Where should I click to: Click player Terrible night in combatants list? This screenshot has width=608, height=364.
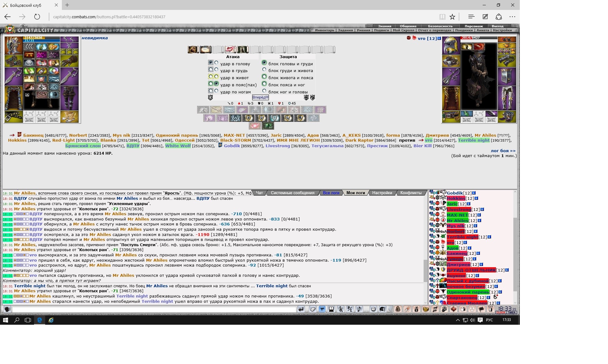click(474, 140)
